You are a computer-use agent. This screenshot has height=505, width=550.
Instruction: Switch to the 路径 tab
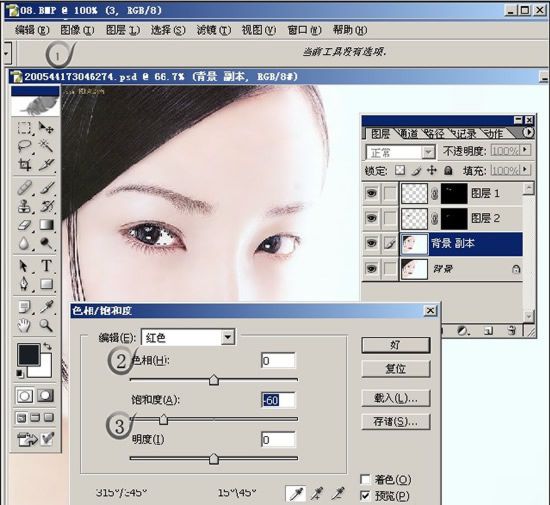tap(434, 133)
